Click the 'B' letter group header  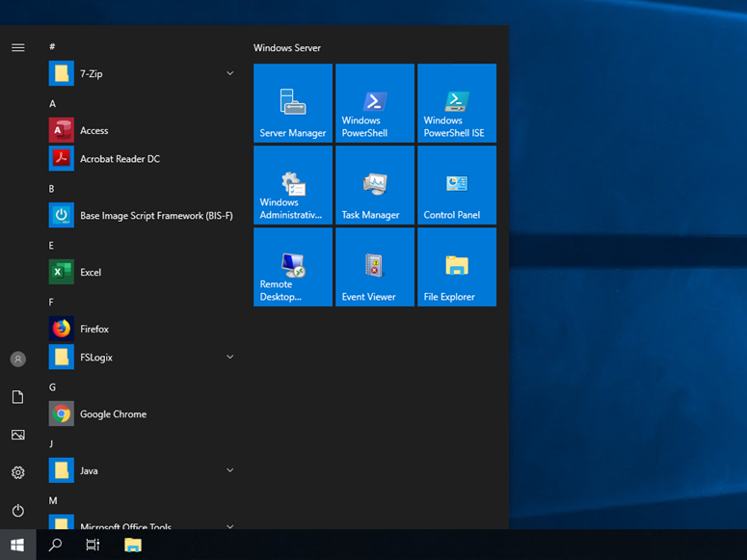51,189
